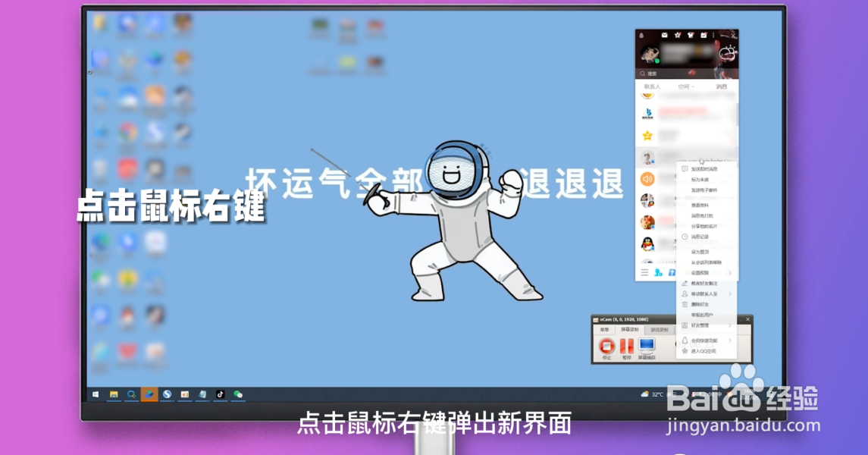Image resolution: width=868 pixels, height=455 pixels.
Task: Select 发送即时消息 in context menu
Action: 707,169
